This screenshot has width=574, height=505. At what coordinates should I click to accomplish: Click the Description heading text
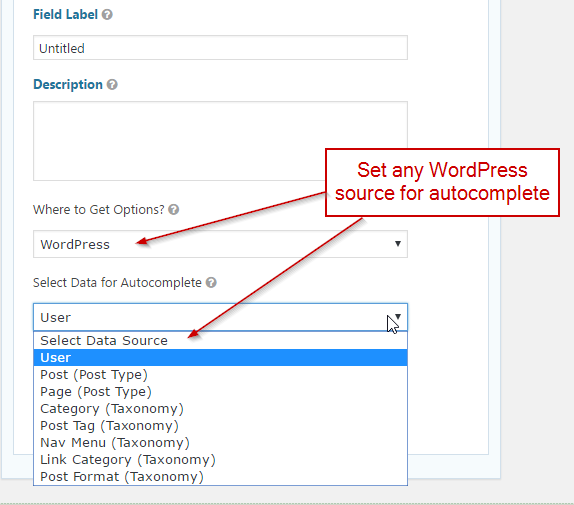68,85
